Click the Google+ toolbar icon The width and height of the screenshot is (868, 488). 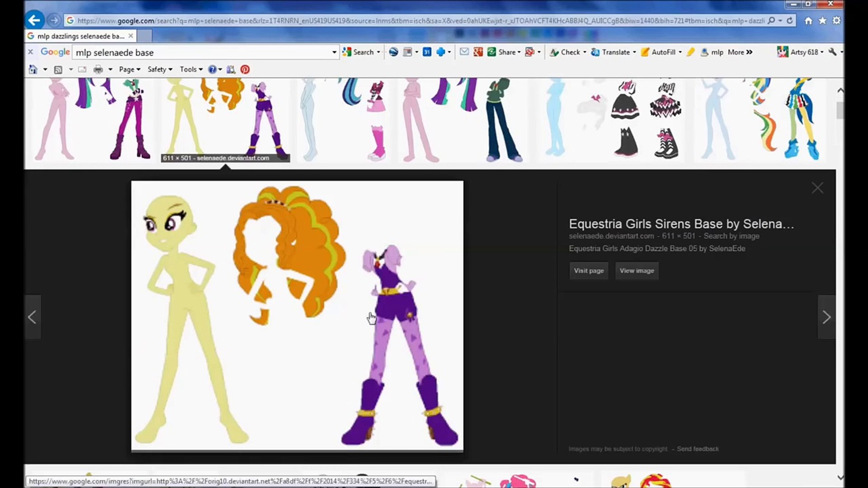coord(478,52)
